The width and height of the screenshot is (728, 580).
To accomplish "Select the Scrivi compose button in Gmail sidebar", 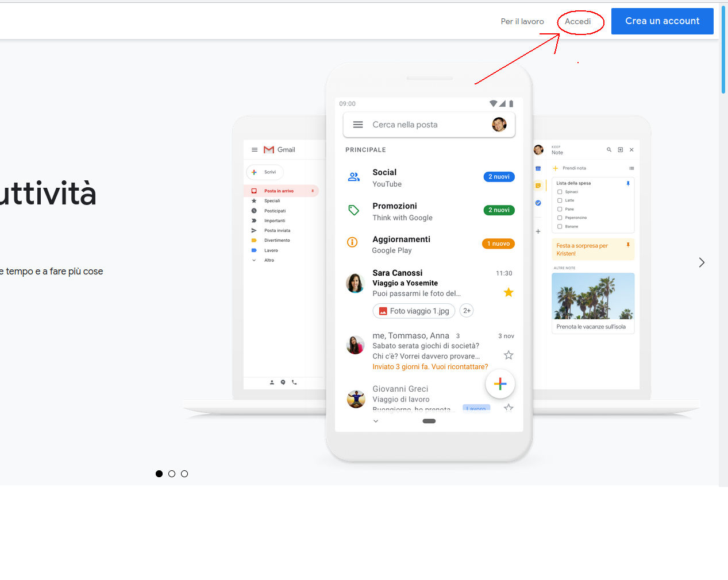I will pyautogui.click(x=265, y=172).
